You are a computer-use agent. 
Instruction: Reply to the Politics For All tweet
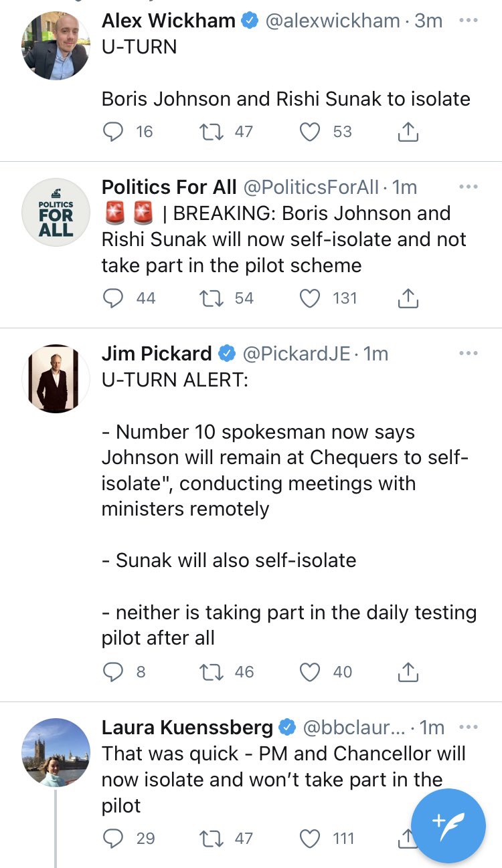click(x=113, y=298)
